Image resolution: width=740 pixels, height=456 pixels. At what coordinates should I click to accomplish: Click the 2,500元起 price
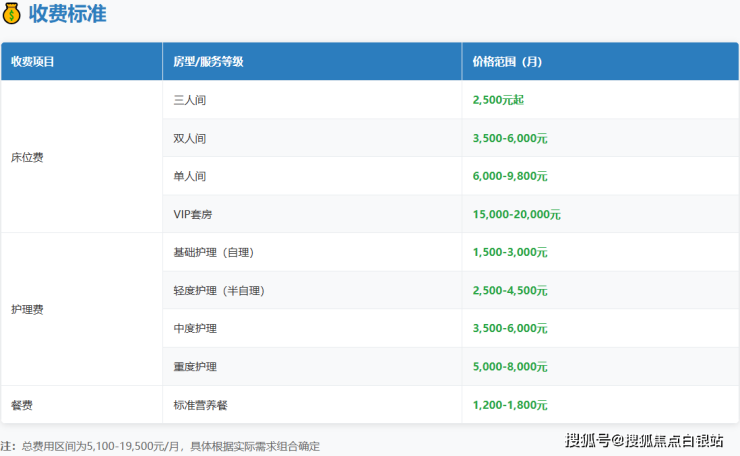[x=497, y=100]
